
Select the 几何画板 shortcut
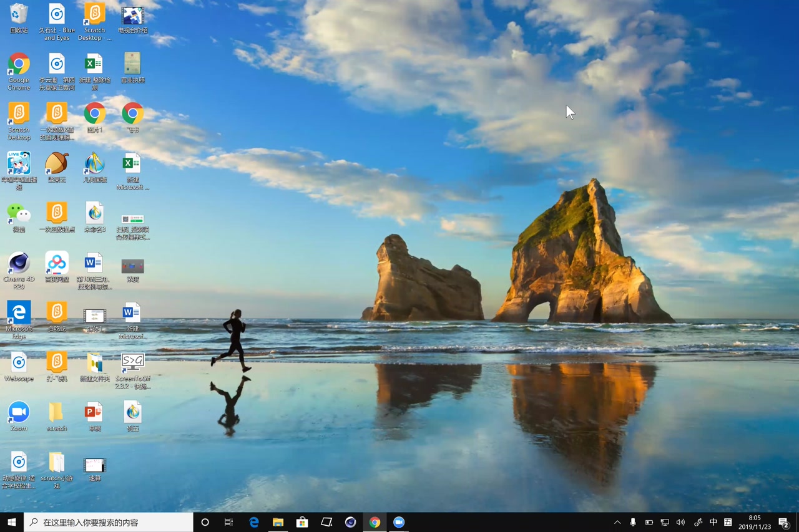tap(95, 168)
